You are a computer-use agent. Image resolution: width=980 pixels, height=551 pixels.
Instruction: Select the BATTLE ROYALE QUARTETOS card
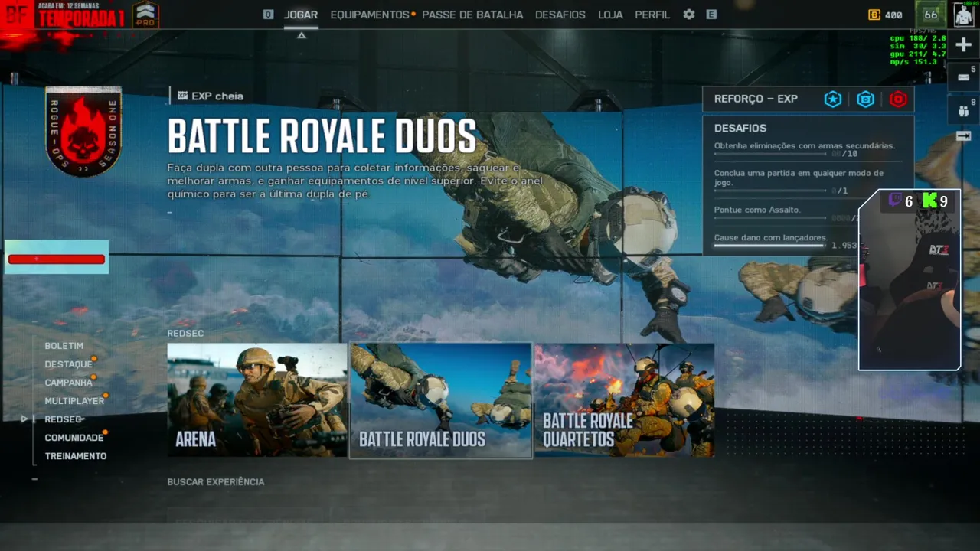624,400
